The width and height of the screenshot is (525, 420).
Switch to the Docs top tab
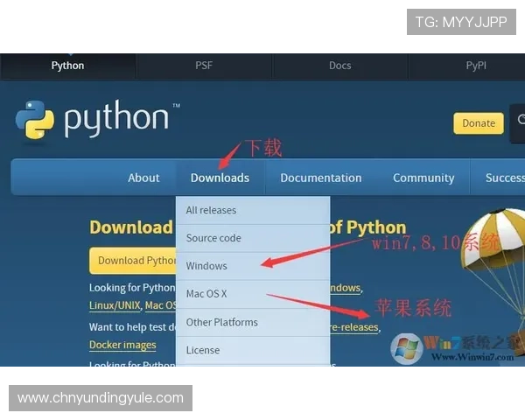click(339, 66)
